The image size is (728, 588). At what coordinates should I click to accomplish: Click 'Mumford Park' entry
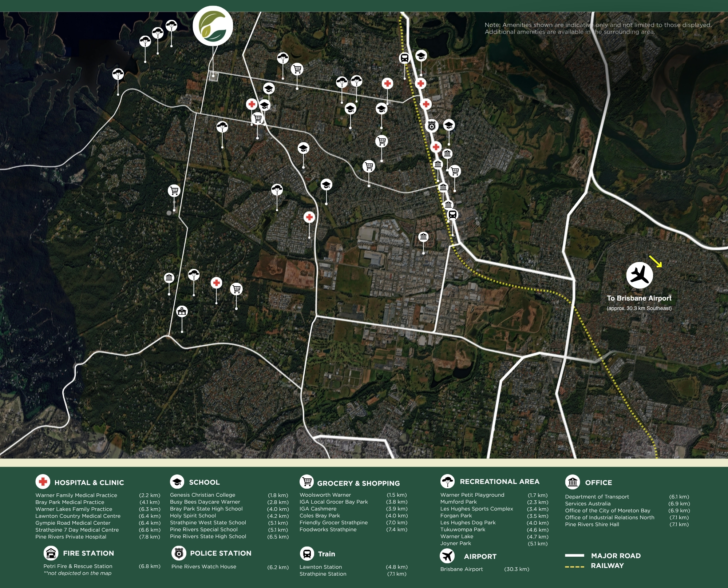click(458, 502)
